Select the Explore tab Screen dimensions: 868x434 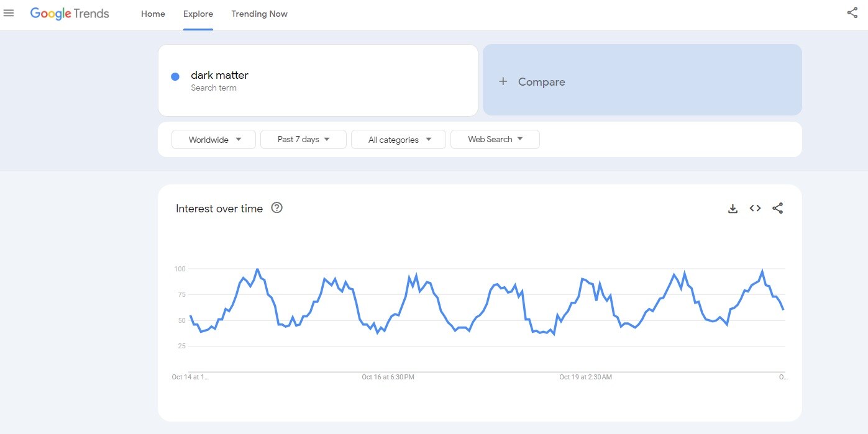tap(198, 14)
